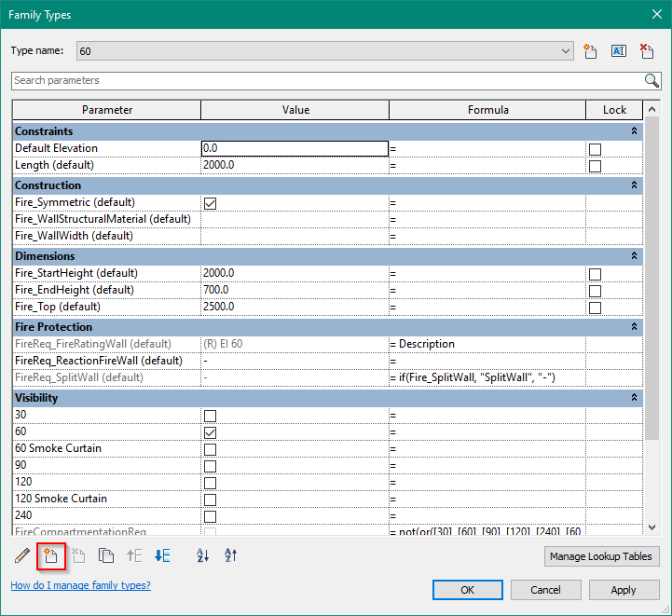Click the Length value 2000.0 cell
The image size is (672, 616).
click(x=295, y=165)
